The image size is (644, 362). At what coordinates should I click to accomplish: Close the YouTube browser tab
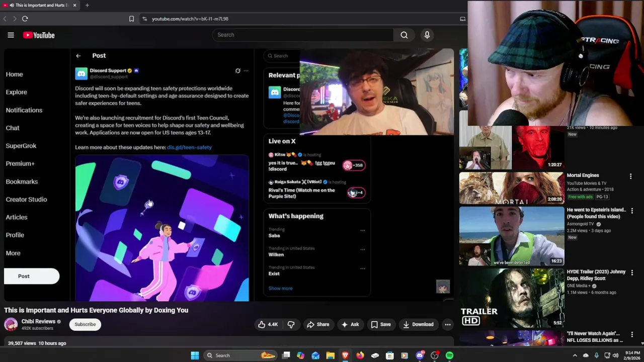tap(74, 5)
